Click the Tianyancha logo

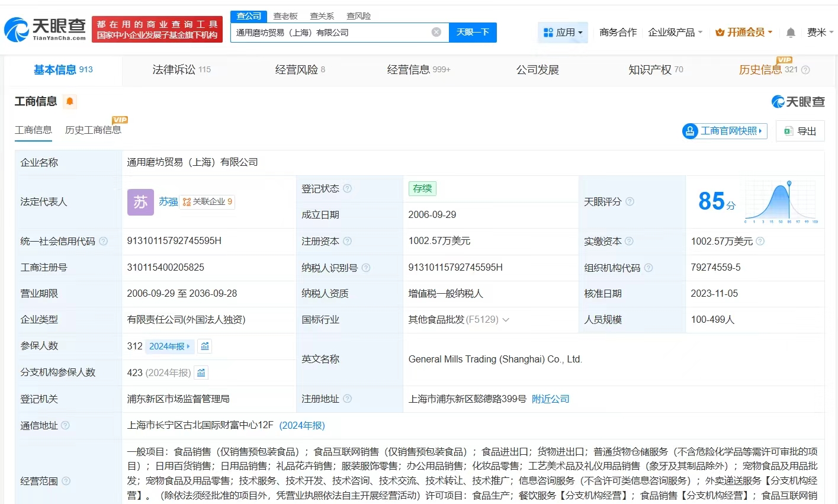click(x=45, y=29)
